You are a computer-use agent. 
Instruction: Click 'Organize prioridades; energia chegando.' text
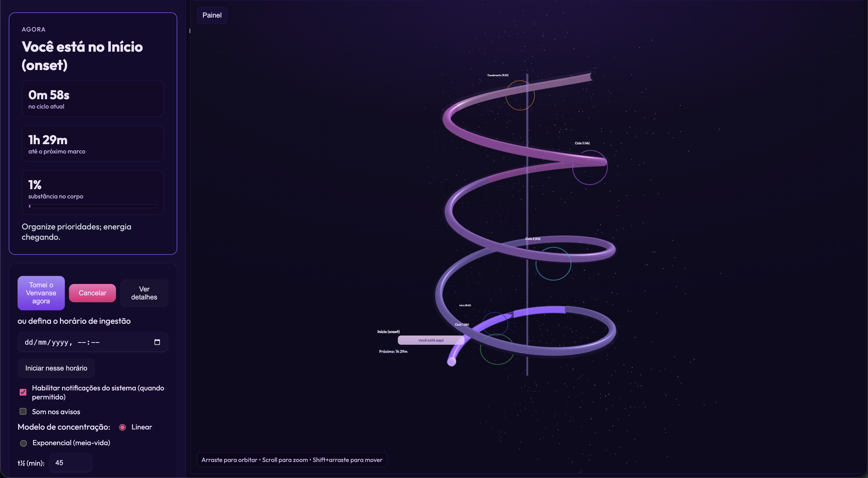pyautogui.click(x=76, y=232)
